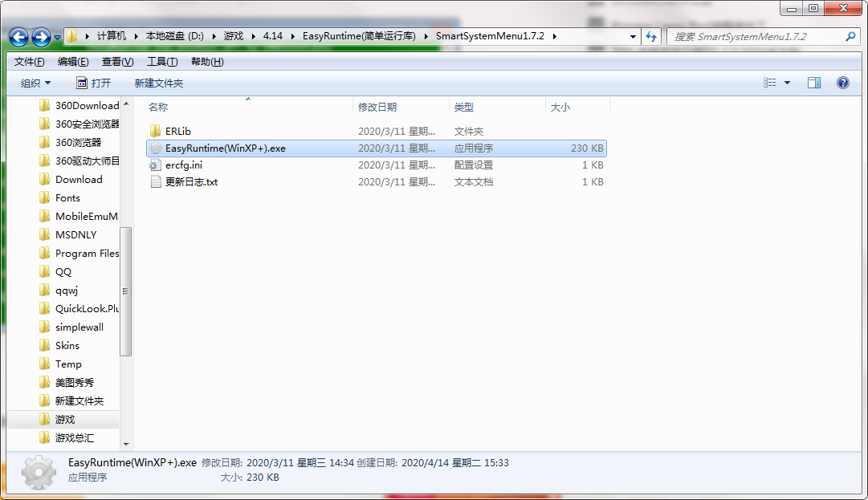
Task: Expand the 4.14 breadcrumb arrow
Action: [292, 36]
